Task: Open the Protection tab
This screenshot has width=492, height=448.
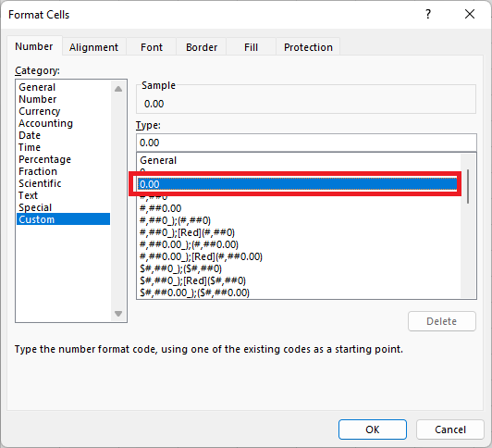Action: (308, 47)
